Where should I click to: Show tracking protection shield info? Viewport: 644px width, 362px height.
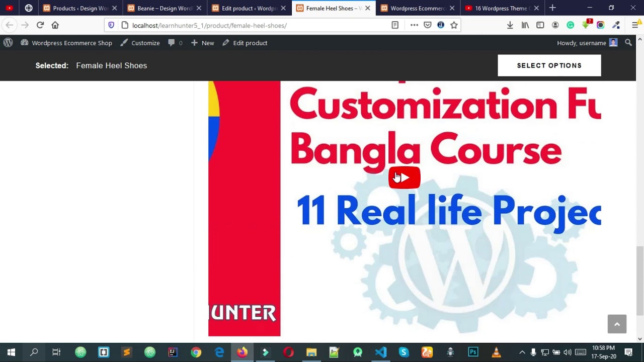tap(111, 25)
